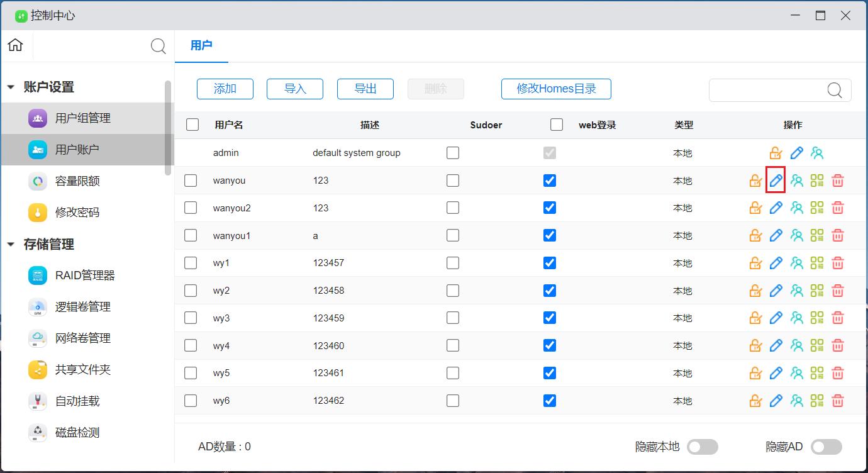Tick the select-all checkbox in header
This screenshot has height=473, width=868.
[x=192, y=125]
